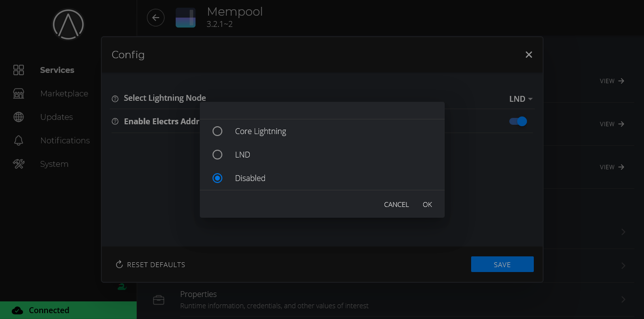
Task: Select the Core Lightning radio option
Action: [217, 131]
